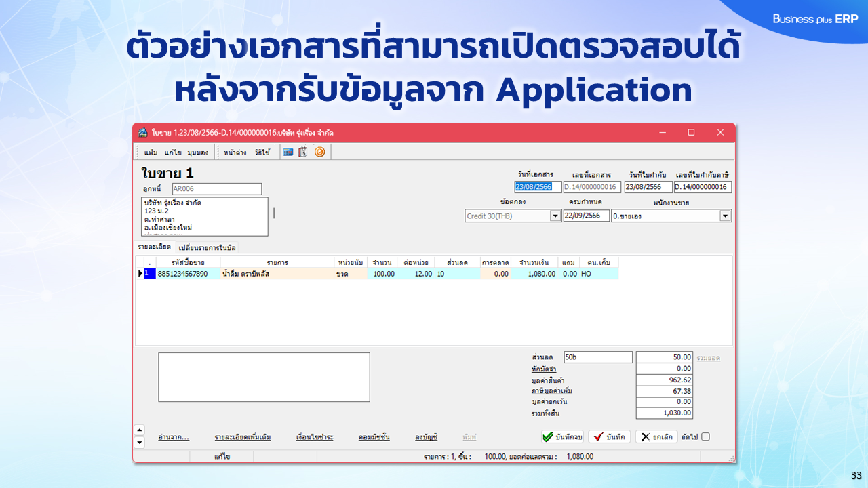Click inside the ส่วนลด discount field showing 50b
868x488 pixels.
tap(597, 357)
